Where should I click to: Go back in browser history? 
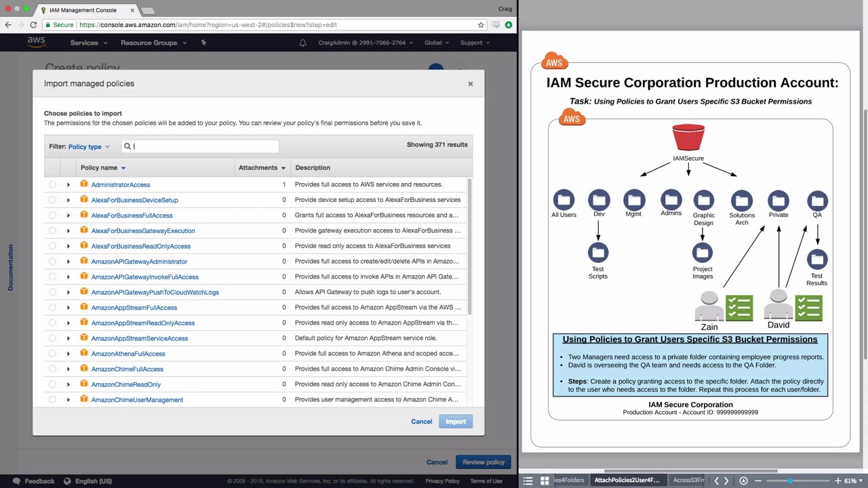point(7,25)
